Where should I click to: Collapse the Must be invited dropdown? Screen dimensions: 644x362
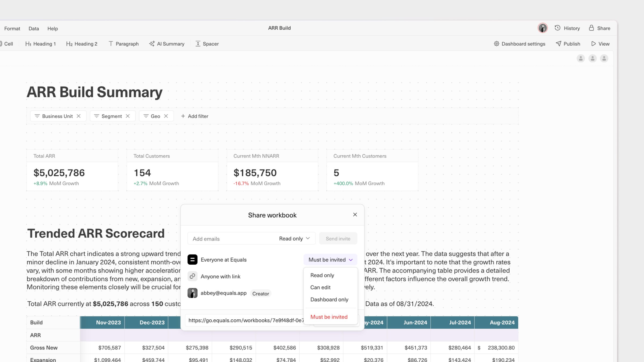[330, 260]
